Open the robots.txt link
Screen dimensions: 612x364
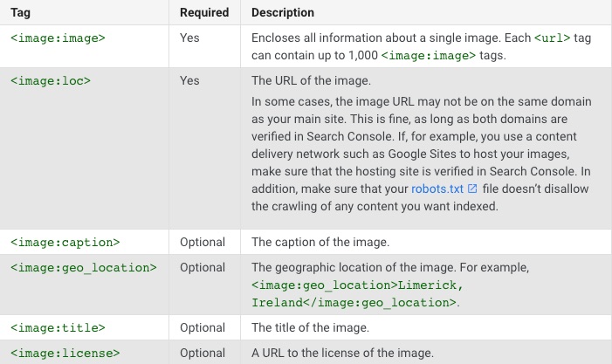pyautogui.click(x=437, y=189)
